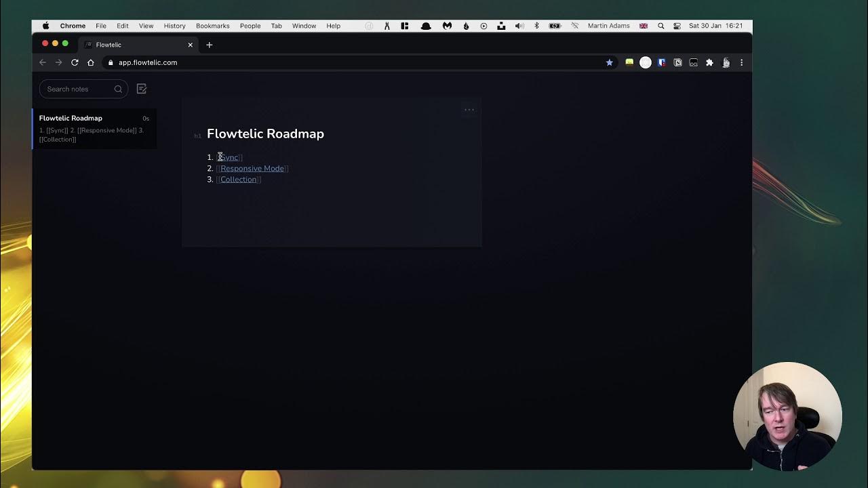Open the Chrome application menu
The height and width of the screenshot is (488, 868).
pos(73,26)
